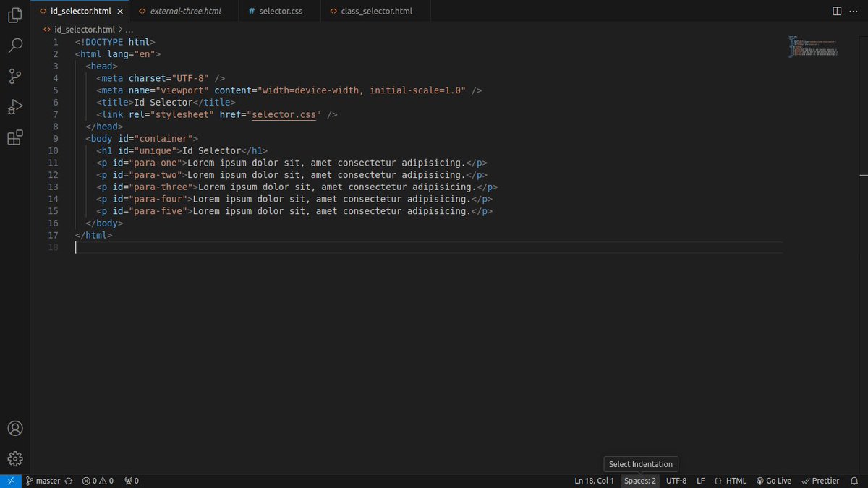Open the Search view icon
The image size is (868, 488).
pos(14,46)
